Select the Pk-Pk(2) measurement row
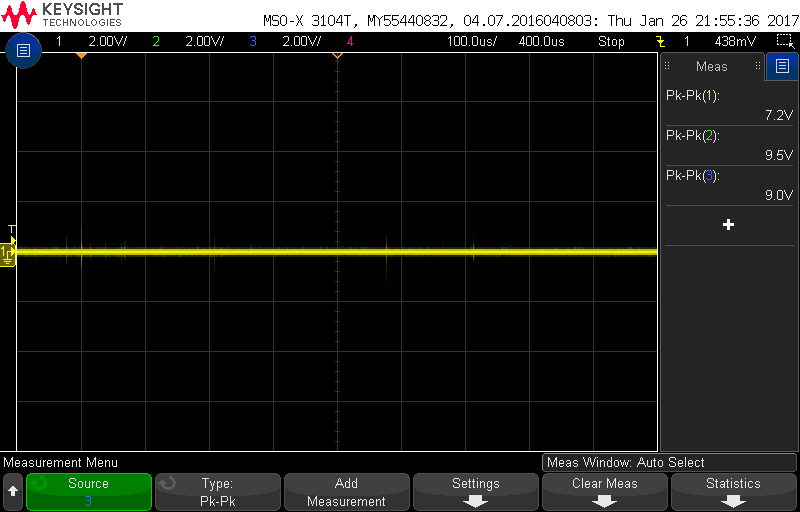Image resolution: width=800 pixels, height=512 pixels. (729, 146)
